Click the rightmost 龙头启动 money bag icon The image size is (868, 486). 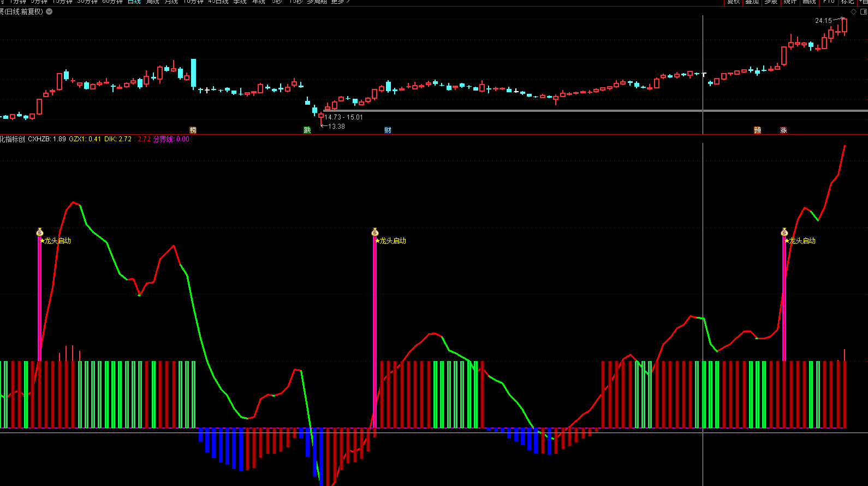point(784,232)
